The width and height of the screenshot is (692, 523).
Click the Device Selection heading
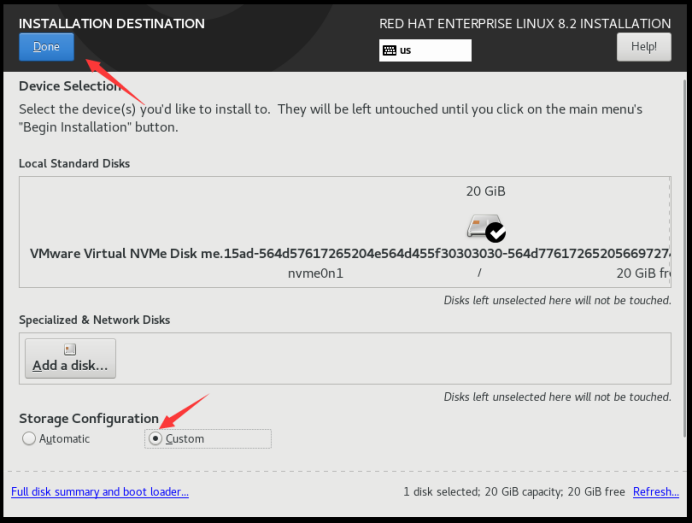click(70, 86)
